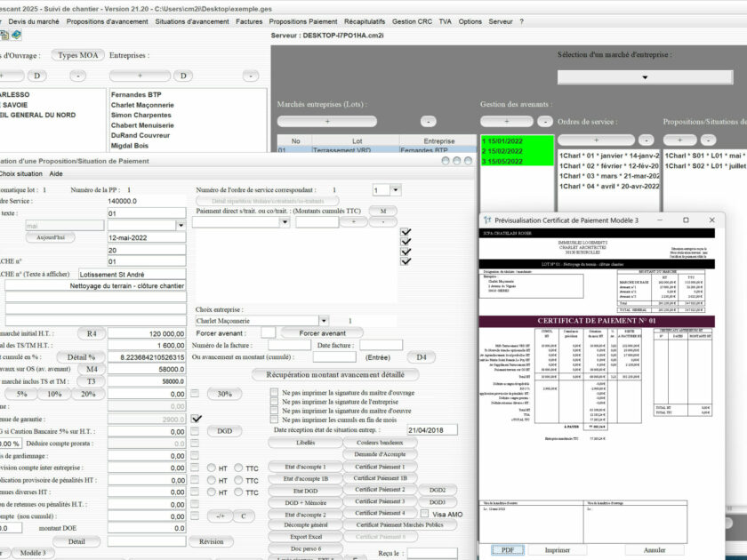Viewport: 747px width, 560px height.
Task: Select order '1Charl * 03 * mars'
Action: pyautogui.click(x=609, y=176)
